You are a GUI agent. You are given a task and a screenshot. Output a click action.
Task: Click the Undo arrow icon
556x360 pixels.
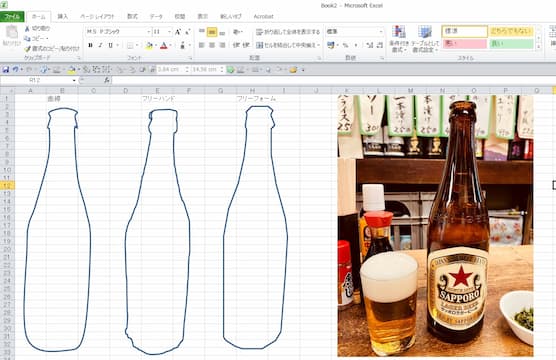pyautogui.click(x=15, y=70)
